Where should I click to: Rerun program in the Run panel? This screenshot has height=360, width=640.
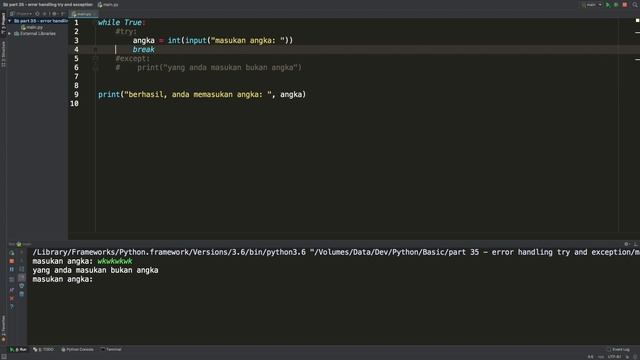pos(11,253)
